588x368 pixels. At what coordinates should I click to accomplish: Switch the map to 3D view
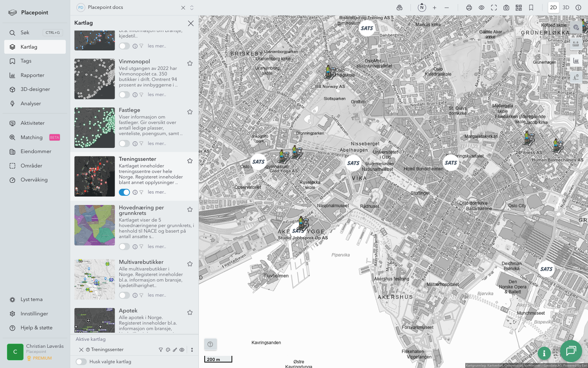pyautogui.click(x=566, y=8)
